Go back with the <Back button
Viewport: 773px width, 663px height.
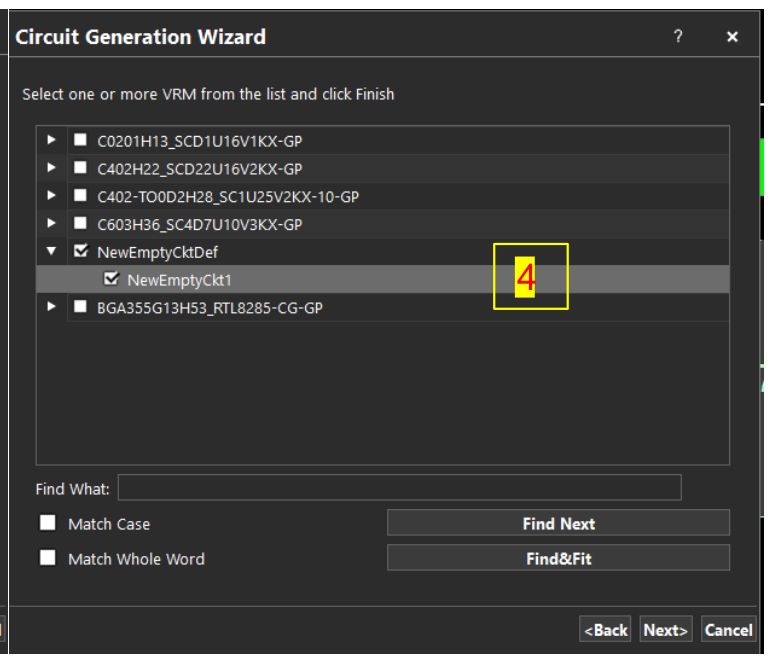[605, 629]
